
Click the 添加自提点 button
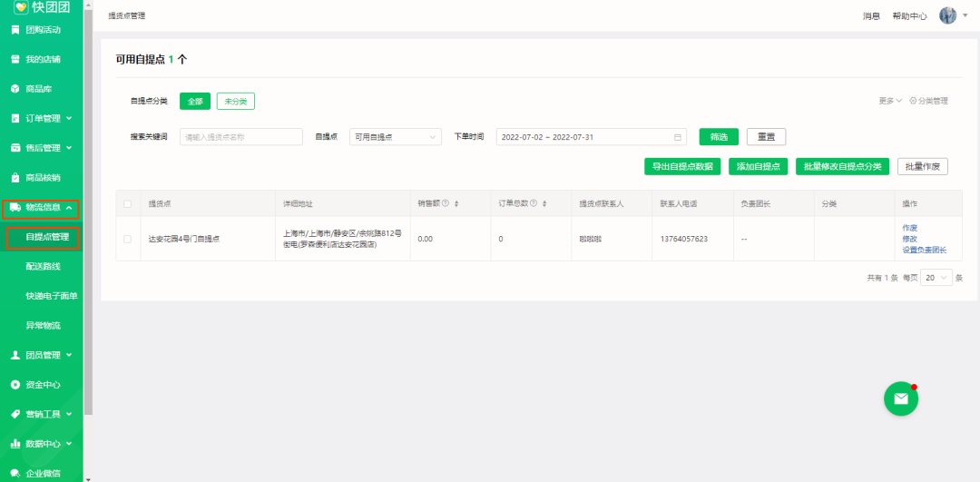tap(758, 166)
